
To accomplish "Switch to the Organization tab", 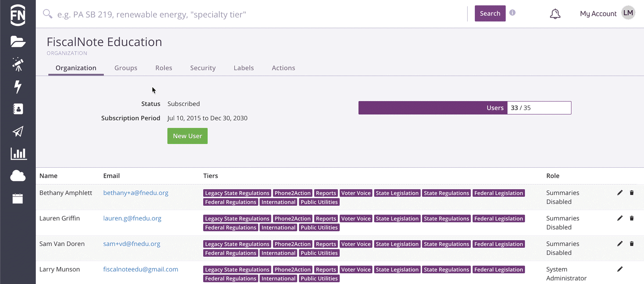I will coord(76,68).
